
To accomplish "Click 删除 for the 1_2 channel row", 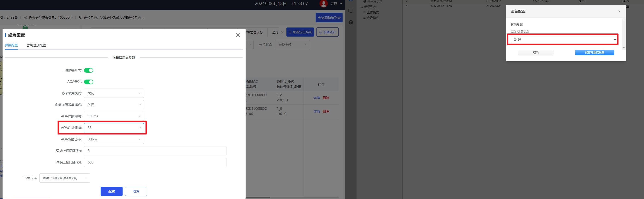I will coord(326,98).
